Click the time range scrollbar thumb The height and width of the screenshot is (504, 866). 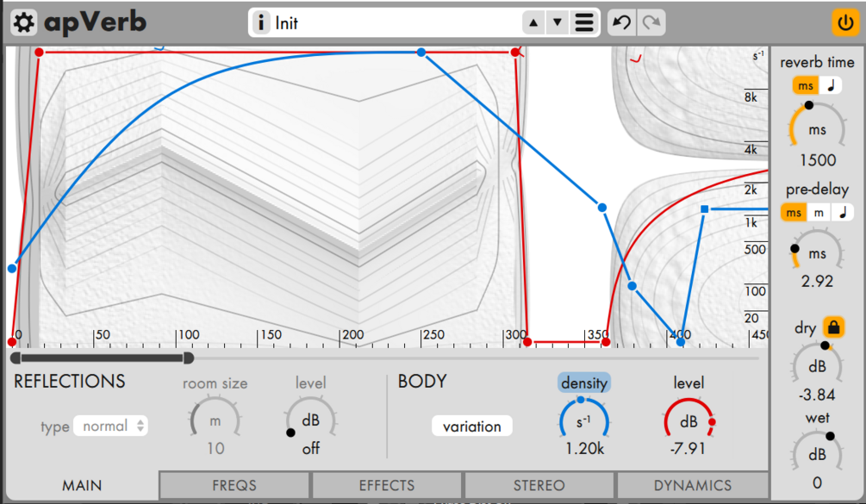point(103,358)
